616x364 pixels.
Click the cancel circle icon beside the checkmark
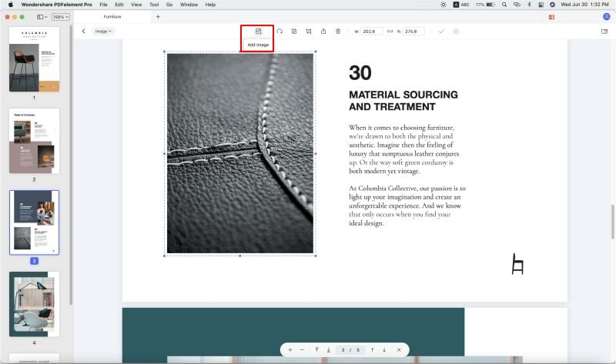click(456, 32)
